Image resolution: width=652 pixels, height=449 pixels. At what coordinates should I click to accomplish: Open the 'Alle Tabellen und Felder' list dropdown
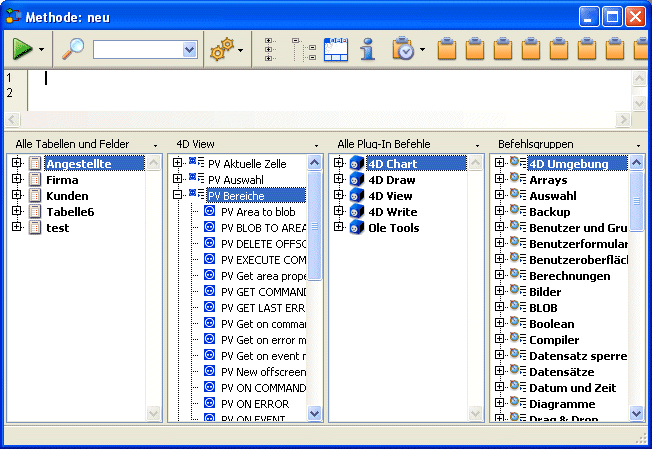[x=155, y=145]
